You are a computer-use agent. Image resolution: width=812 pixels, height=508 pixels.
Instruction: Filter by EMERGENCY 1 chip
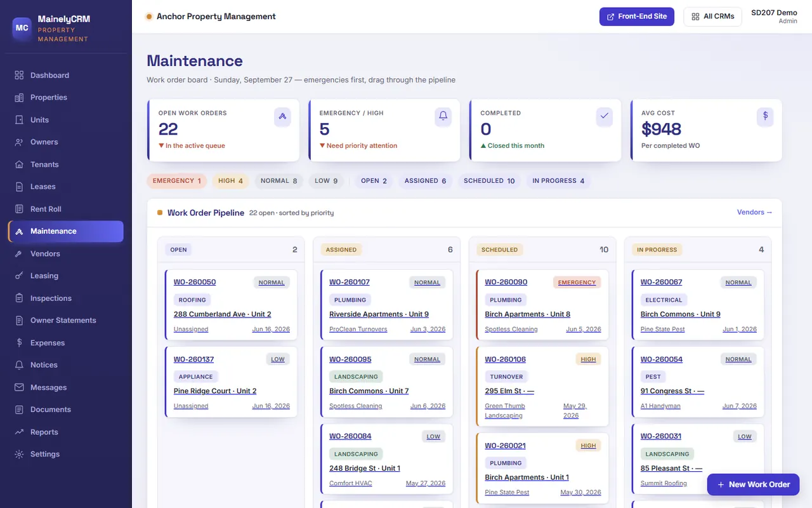coord(177,181)
